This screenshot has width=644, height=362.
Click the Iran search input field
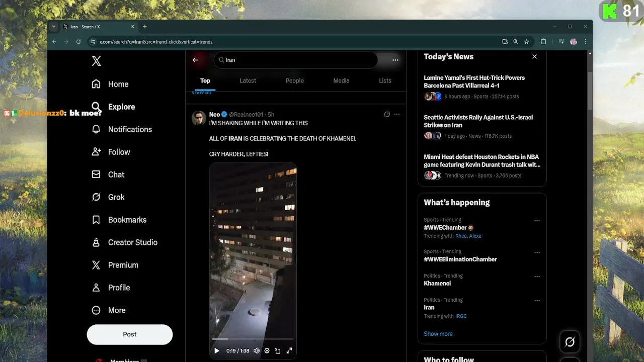pos(296,60)
